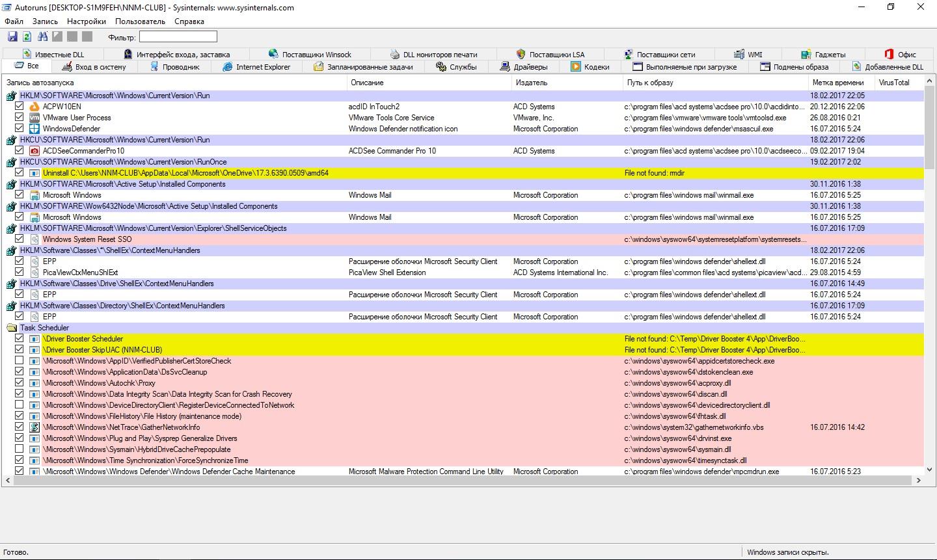Viewport: 937px width, 560px height.
Task: Click the Save toolbar icon
Action: (x=12, y=37)
